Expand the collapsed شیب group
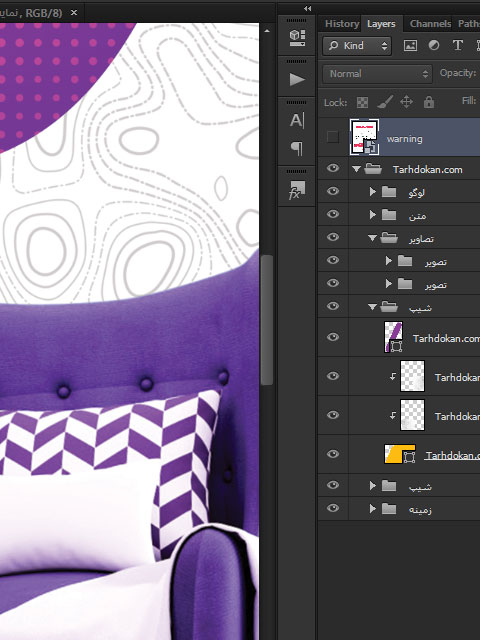Image resolution: width=480 pixels, height=640 pixels. tap(372, 486)
